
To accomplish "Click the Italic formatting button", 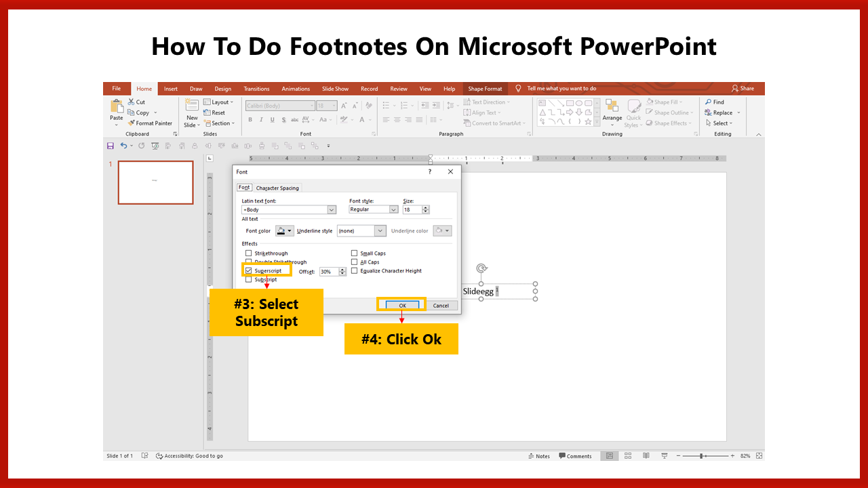I will pyautogui.click(x=261, y=120).
